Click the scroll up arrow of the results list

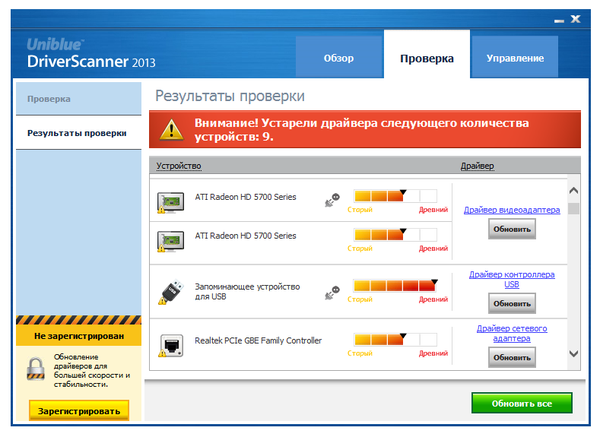click(x=573, y=190)
